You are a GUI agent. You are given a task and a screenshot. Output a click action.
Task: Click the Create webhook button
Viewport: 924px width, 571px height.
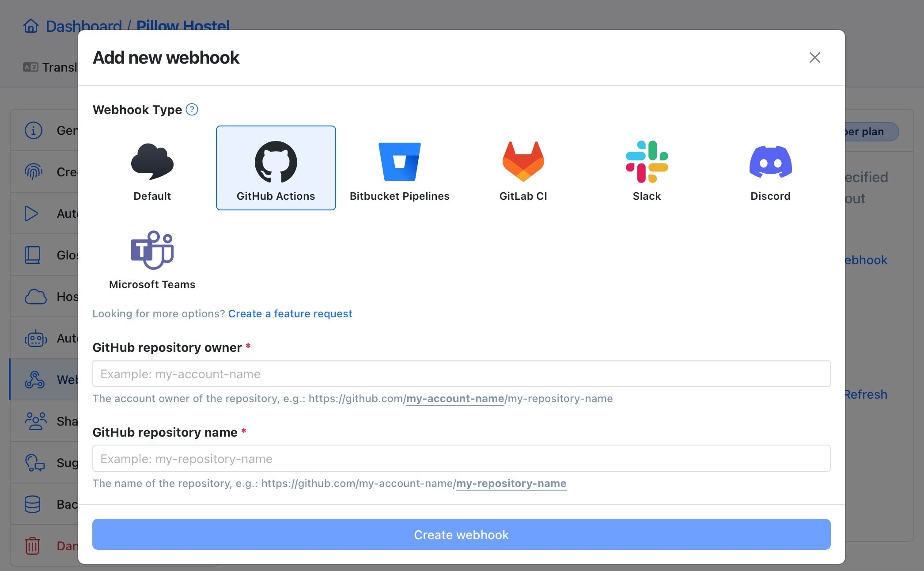461,534
